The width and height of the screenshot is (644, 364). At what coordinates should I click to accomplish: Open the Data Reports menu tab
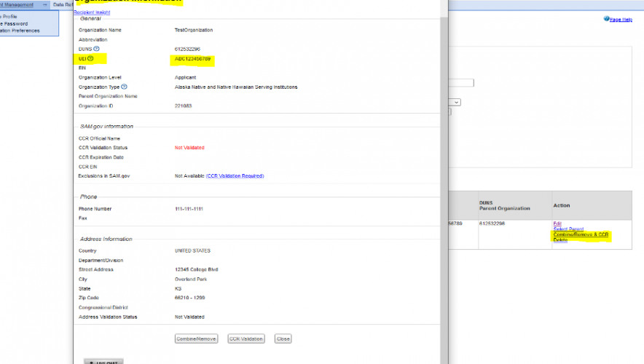tap(62, 4)
